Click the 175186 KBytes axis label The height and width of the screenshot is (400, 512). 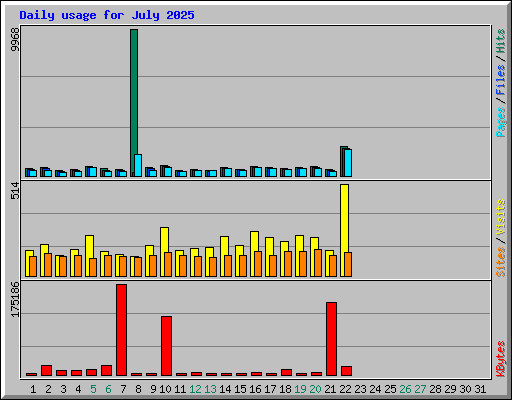pyautogui.click(x=15, y=299)
